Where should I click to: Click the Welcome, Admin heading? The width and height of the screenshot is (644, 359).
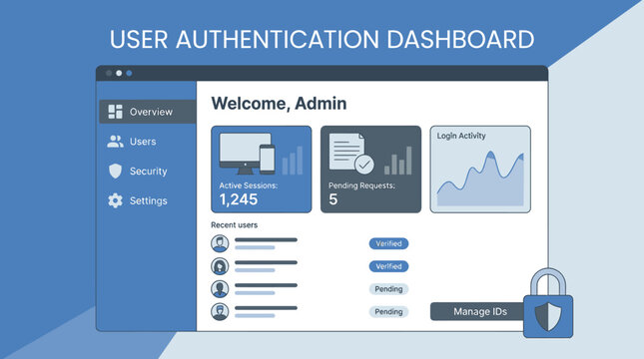coord(279,104)
